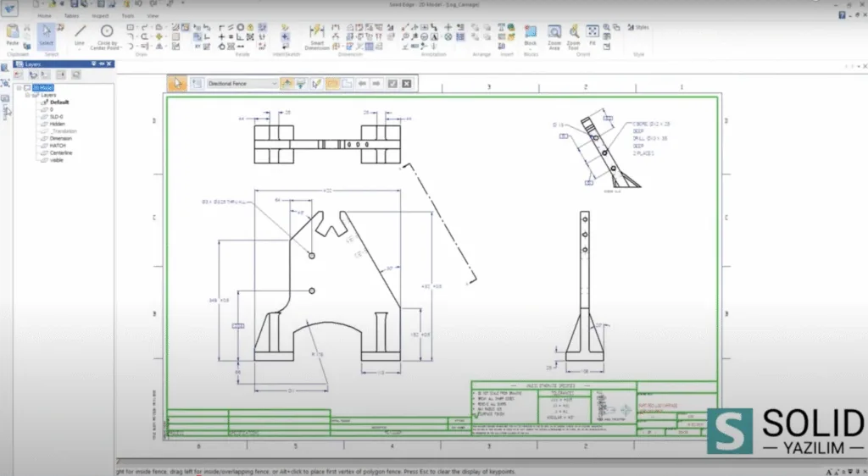This screenshot has height=476, width=868.
Task: Toggle the overlapping fence option on command bar
Action: [x=347, y=84]
